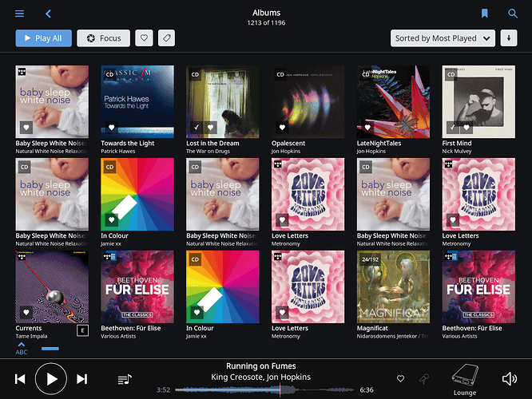Open the tag filter button
Viewport: 532px width, 399px height.
coord(167,38)
